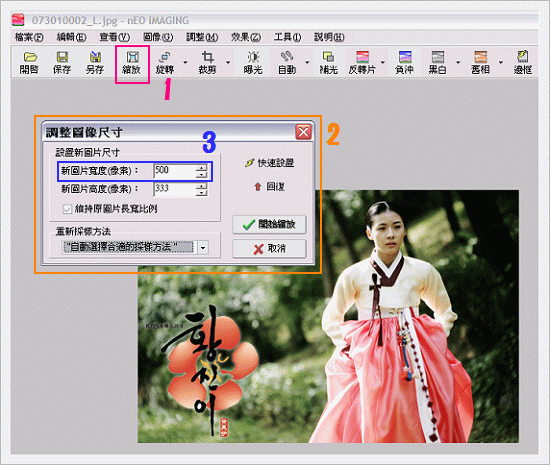
Task: Click the 開始縮放 start resize button
Action: pos(269,224)
